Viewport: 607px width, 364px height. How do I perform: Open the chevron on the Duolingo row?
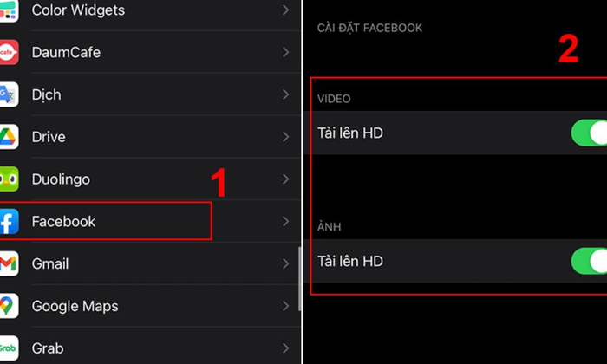(285, 179)
